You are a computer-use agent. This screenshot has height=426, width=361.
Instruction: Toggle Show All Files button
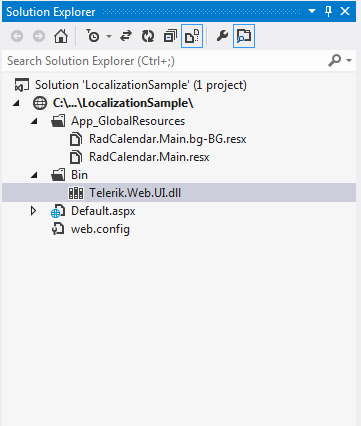coord(192,36)
